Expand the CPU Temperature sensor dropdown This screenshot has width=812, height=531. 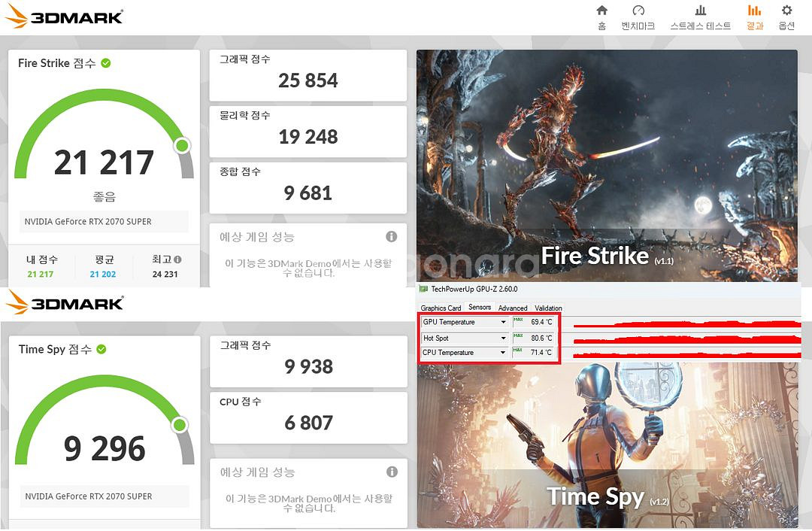[x=503, y=353]
